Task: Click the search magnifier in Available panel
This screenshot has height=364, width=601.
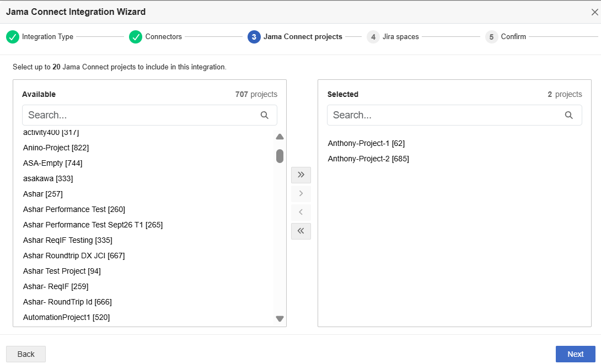Action: [x=265, y=115]
